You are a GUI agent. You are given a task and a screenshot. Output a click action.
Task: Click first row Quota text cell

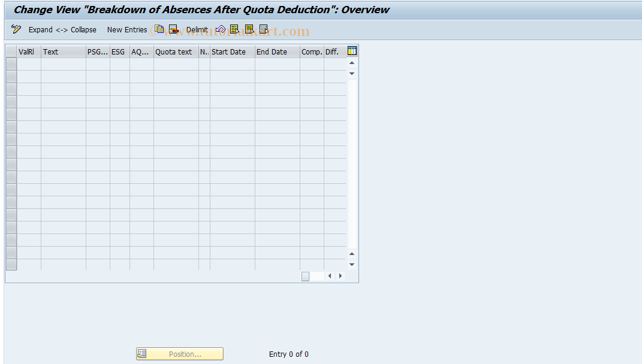(x=176, y=64)
